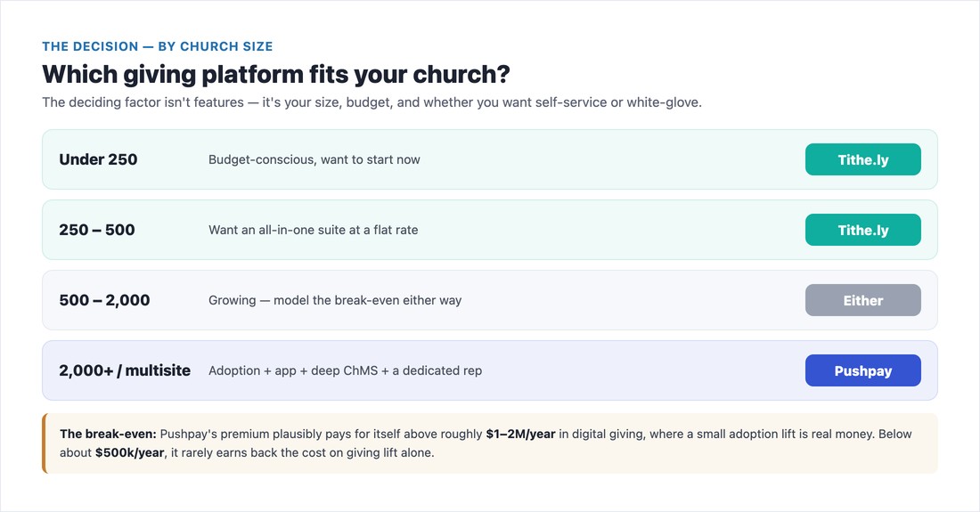This screenshot has width=980, height=512.
Task: Click the bold 'The break-even:' label
Action: point(108,434)
